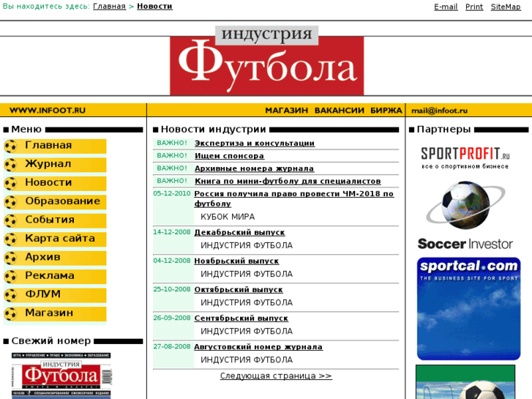The height and width of the screenshot is (399, 532).
Task: Open the SportProfit.ru partner logo
Action: click(465, 158)
